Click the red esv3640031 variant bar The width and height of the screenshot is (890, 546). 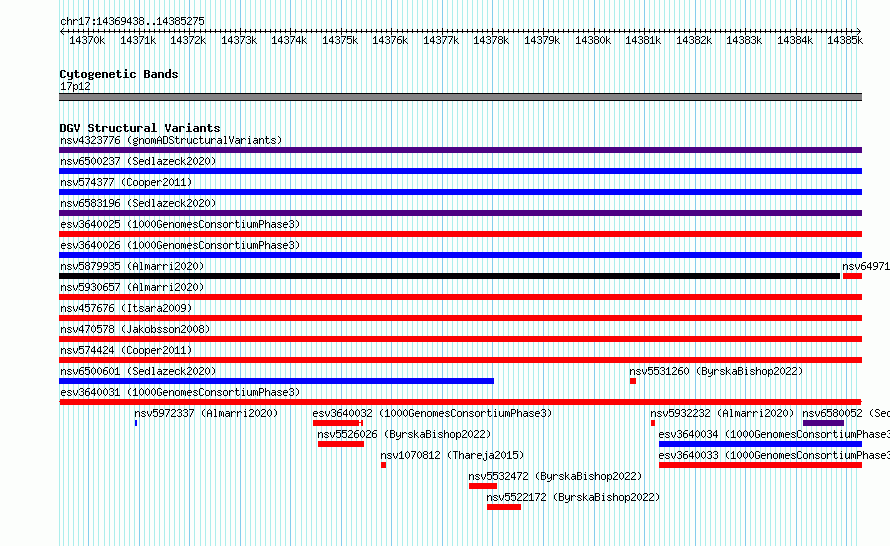[460, 402]
